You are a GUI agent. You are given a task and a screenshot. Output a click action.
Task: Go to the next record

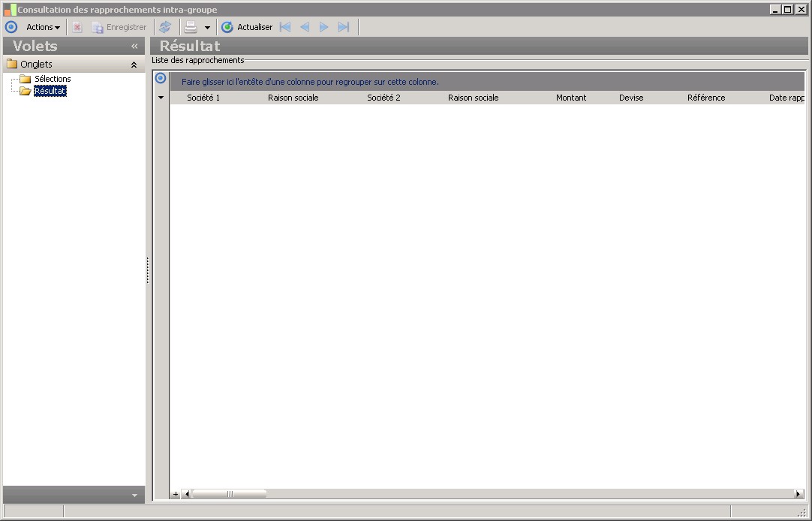(x=324, y=27)
